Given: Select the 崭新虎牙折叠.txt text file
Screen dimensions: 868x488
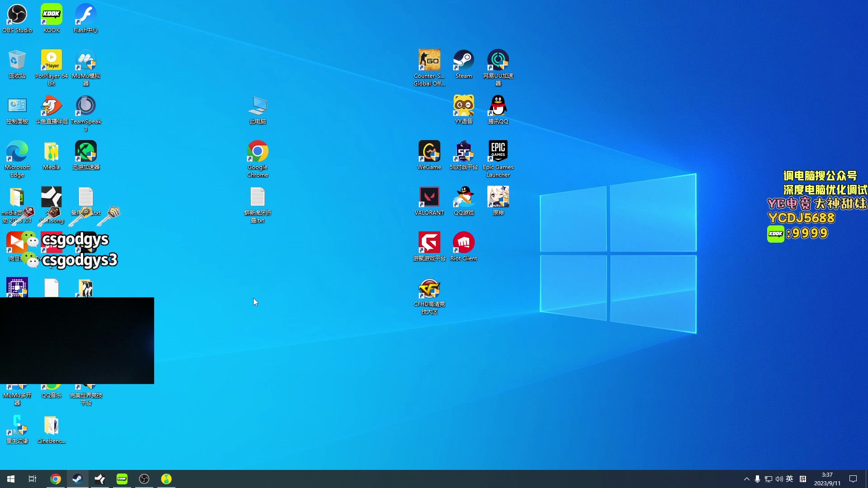Looking at the screenshot, I should 258,205.
